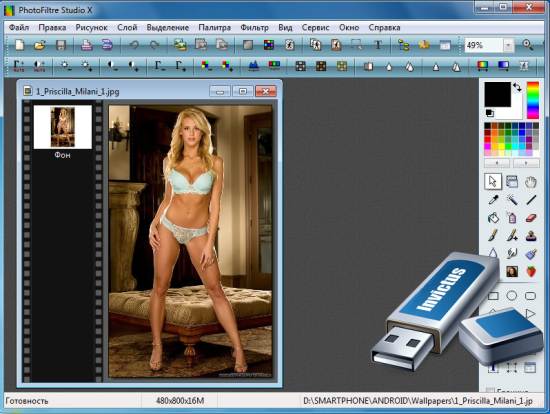Select the Paintbrush tool
The width and height of the screenshot is (550, 414).
pyautogui.click(x=493, y=235)
